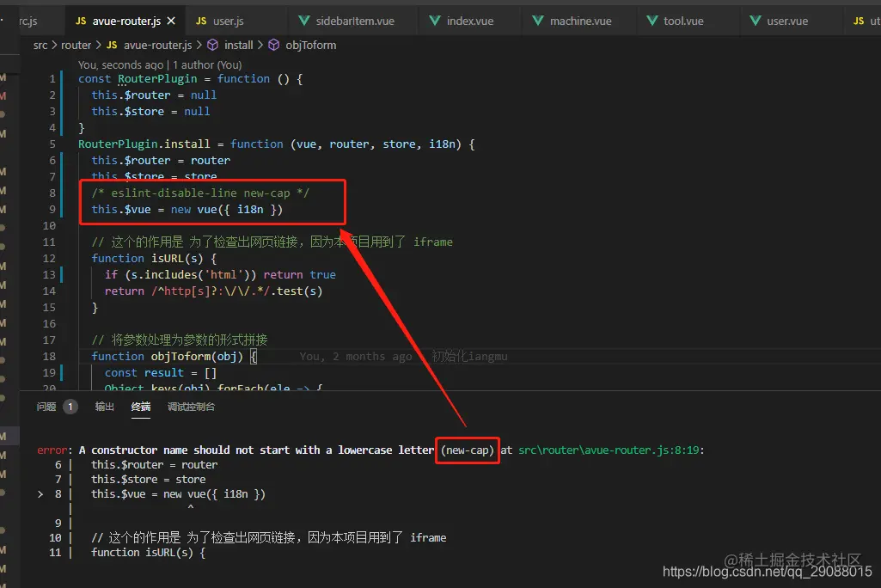Open the user.vue tab
The image size is (881, 588).
(787, 21)
